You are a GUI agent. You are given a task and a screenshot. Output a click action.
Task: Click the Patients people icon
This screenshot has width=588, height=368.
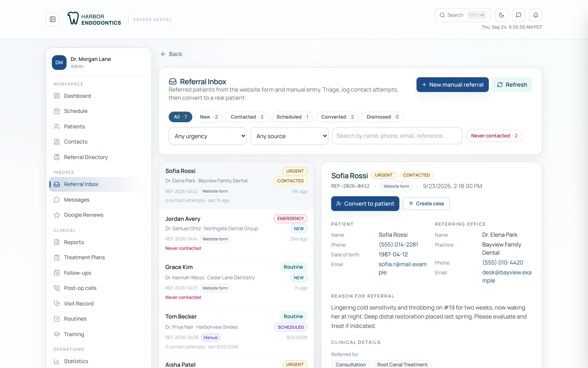[57, 127]
